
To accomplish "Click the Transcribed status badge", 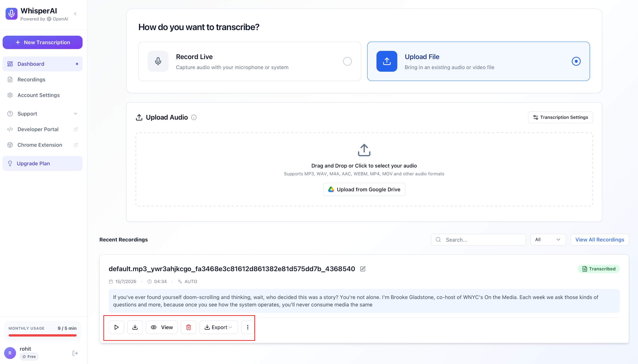I will coord(598,269).
